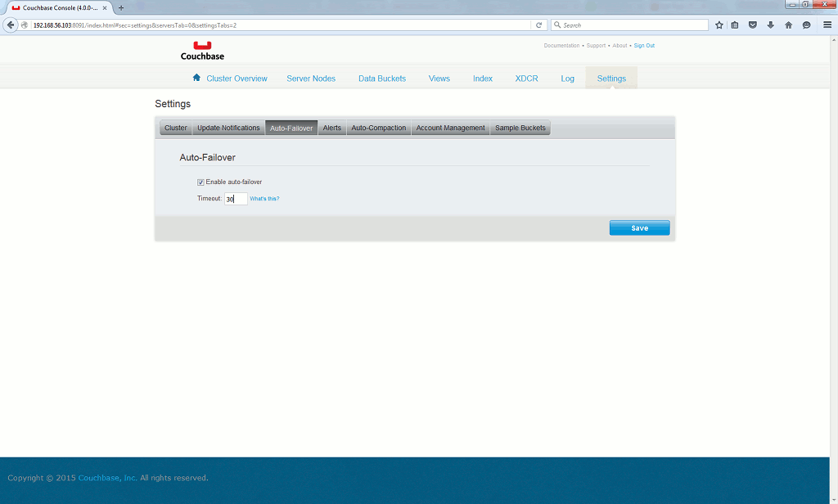Open the Auto-Compaction tab
Image resolution: width=838 pixels, height=504 pixels.
[378, 128]
